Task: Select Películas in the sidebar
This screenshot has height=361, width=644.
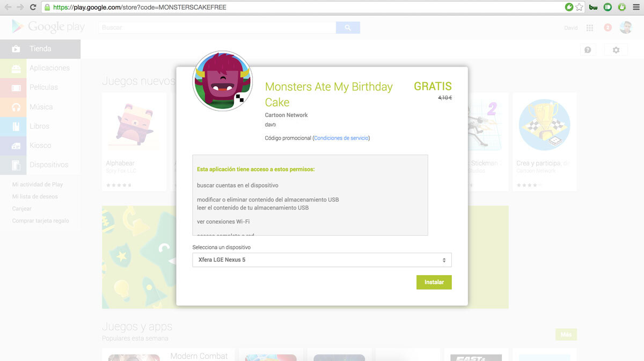Action: (x=43, y=88)
